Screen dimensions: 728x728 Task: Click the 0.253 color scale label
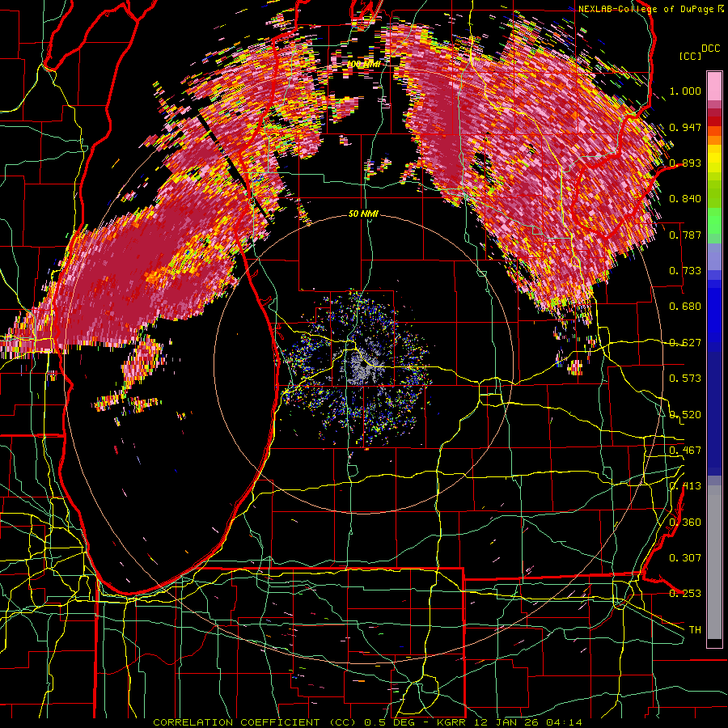tap(685, 594)
